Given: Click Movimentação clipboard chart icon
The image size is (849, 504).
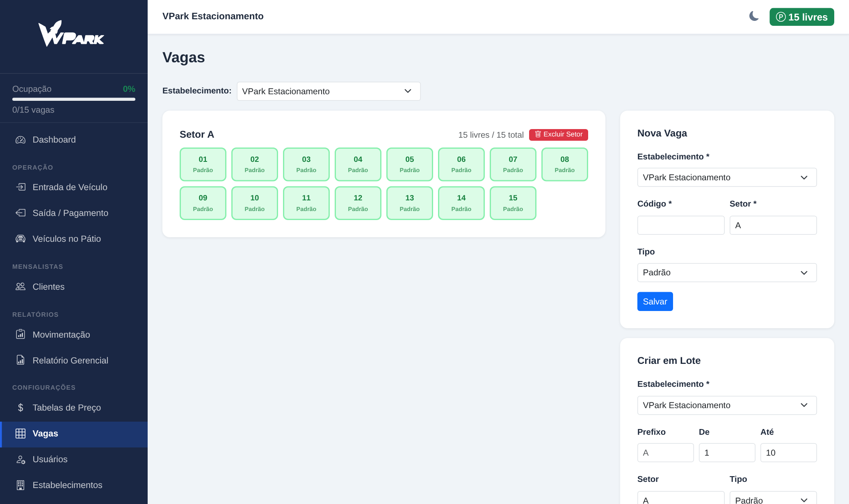Looking at the screenshot, I should coord(21,334).
